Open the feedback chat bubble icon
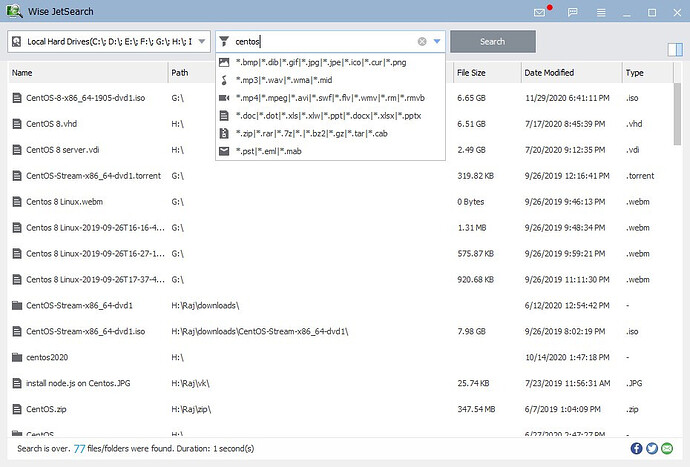690x467 pixels. click(x=573, y=12)
